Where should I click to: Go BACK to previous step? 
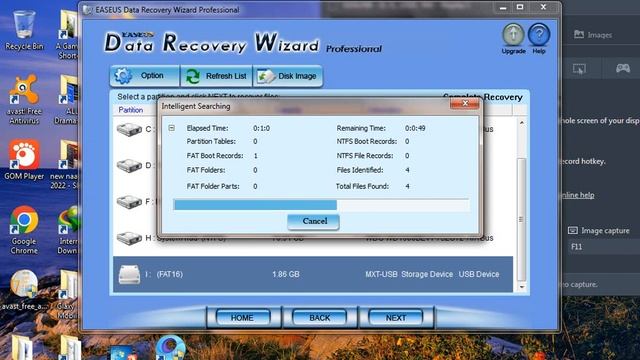(x=319, y=318)
